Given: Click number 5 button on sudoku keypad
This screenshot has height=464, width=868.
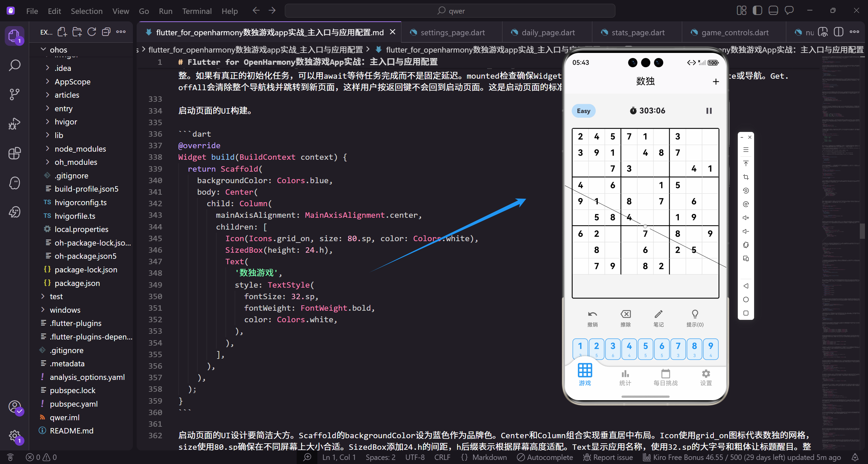Looking at the screenshot, I should [x=645, y=349].
